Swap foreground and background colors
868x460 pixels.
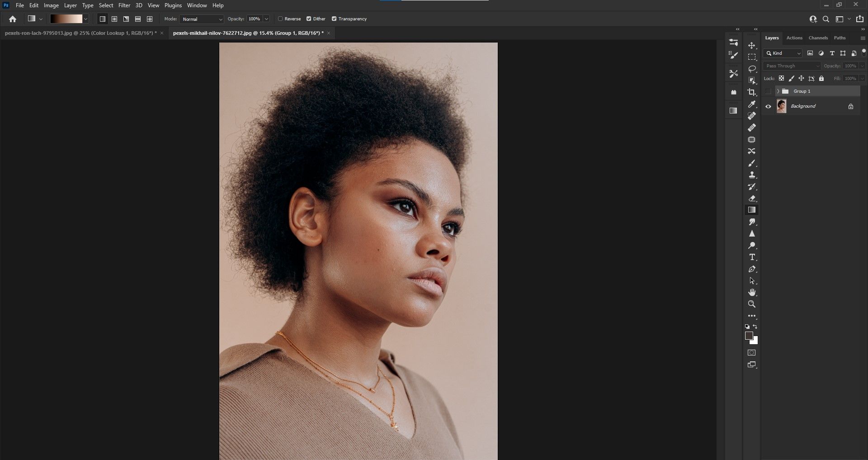(x=755, y=327)
